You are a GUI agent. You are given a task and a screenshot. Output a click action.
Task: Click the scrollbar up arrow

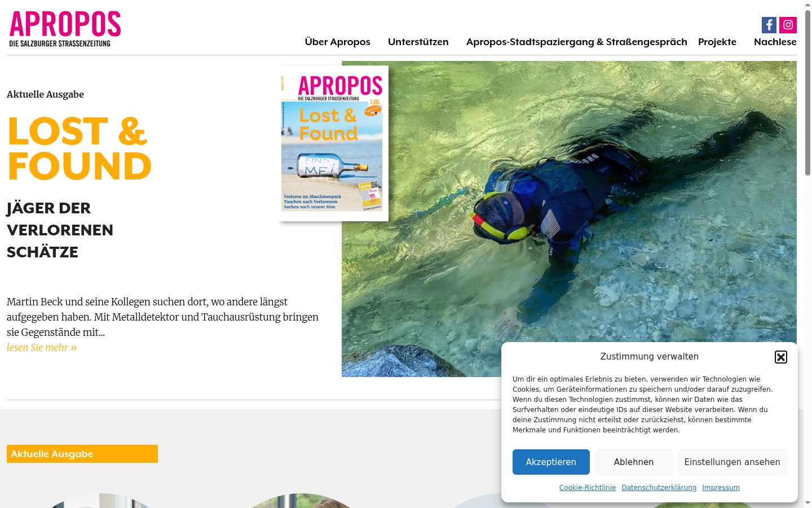point(807,5)
